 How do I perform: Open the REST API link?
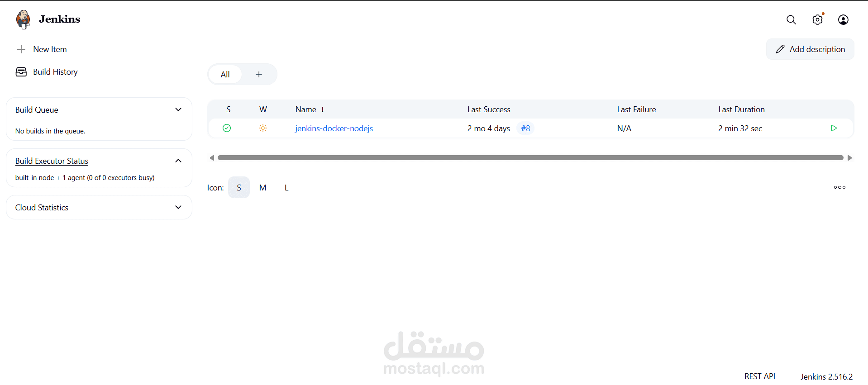point(760,376)
